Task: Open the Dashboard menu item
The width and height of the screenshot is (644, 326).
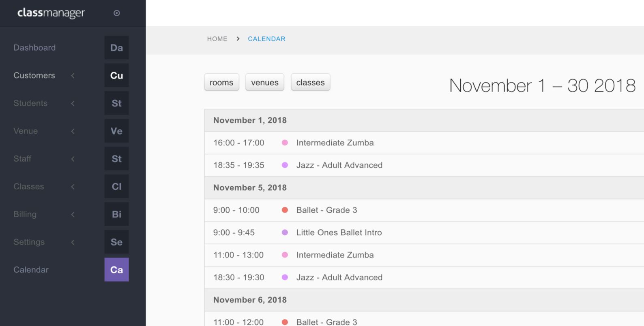Action: pos(34,48)
